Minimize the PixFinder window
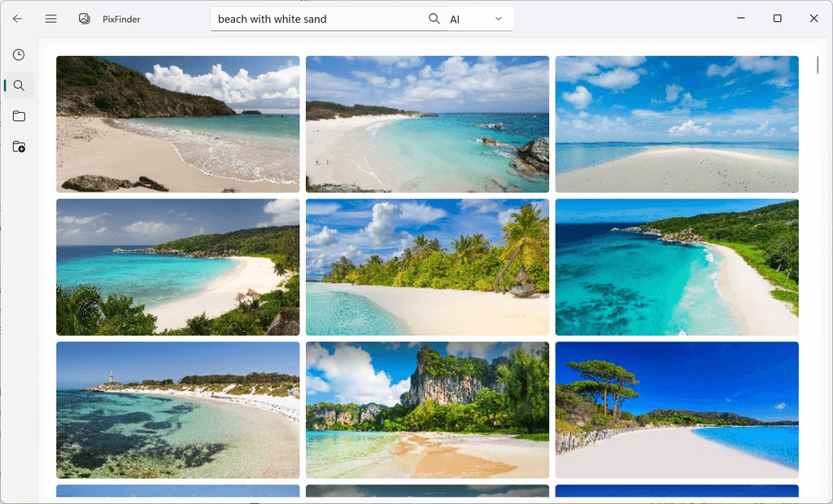 pos(740,18)
